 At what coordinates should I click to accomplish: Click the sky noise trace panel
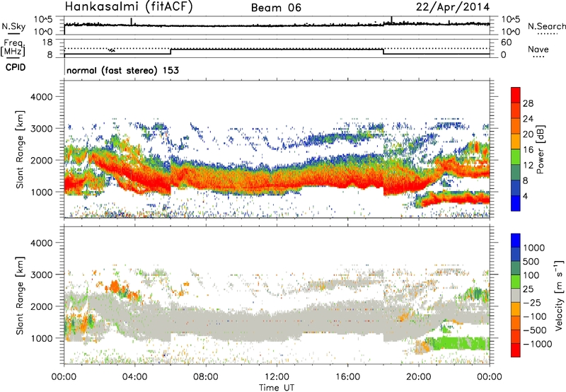(277, 25)
